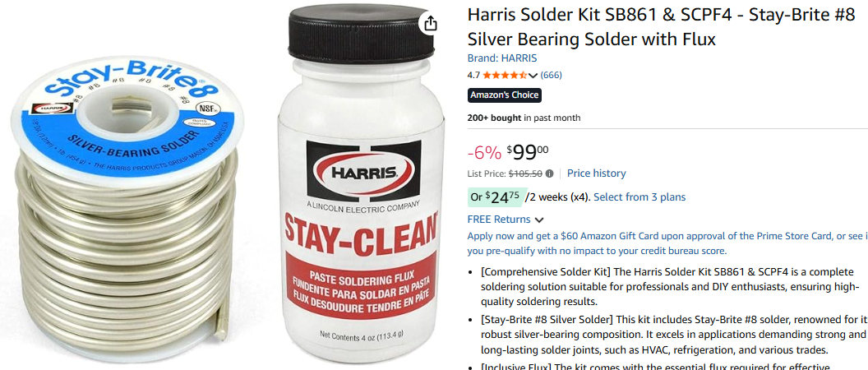Click the Harris Solder Kit product title

662,27
